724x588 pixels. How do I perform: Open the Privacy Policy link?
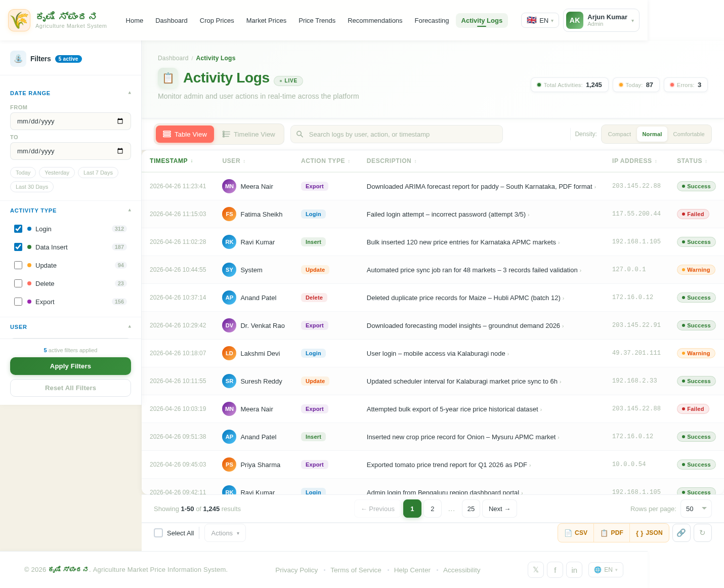coord(296,570)
